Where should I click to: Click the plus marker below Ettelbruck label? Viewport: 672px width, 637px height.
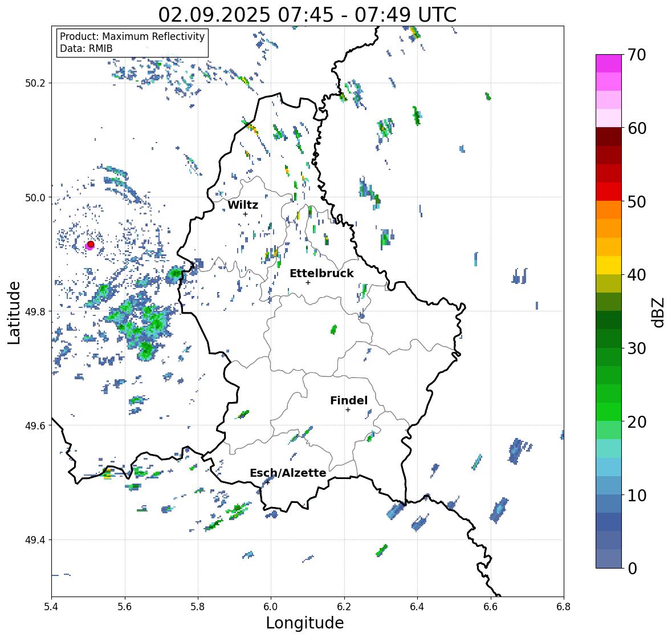(x=308, y=282)
